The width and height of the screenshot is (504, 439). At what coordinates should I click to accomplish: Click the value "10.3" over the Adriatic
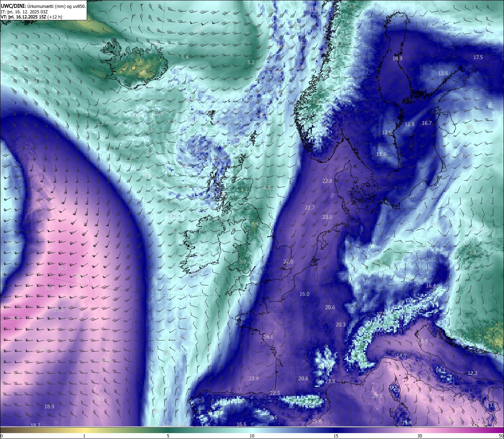[x=440, y=370]
